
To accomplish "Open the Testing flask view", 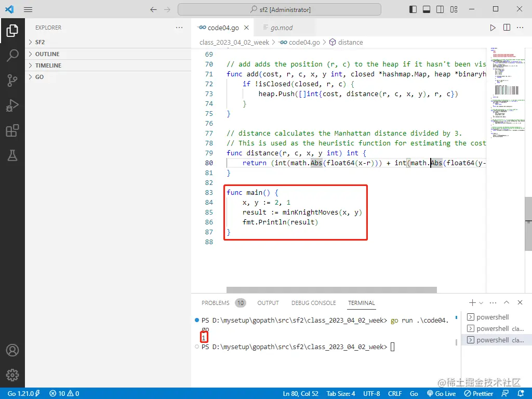I will point(12,155).
